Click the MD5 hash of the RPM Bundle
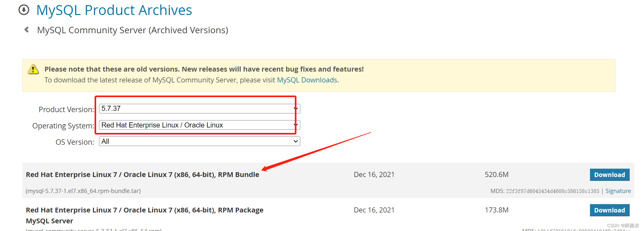The height and width of the screenshot is (231, 644). [x=553, y=191]
